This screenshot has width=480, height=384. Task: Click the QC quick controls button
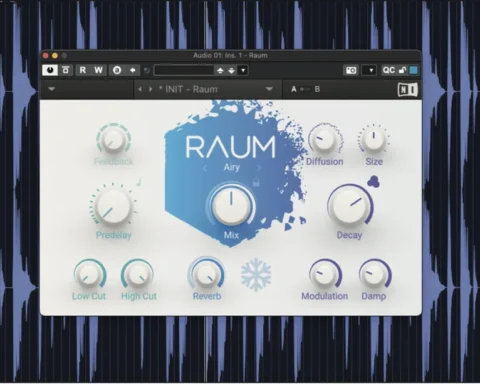388,70
